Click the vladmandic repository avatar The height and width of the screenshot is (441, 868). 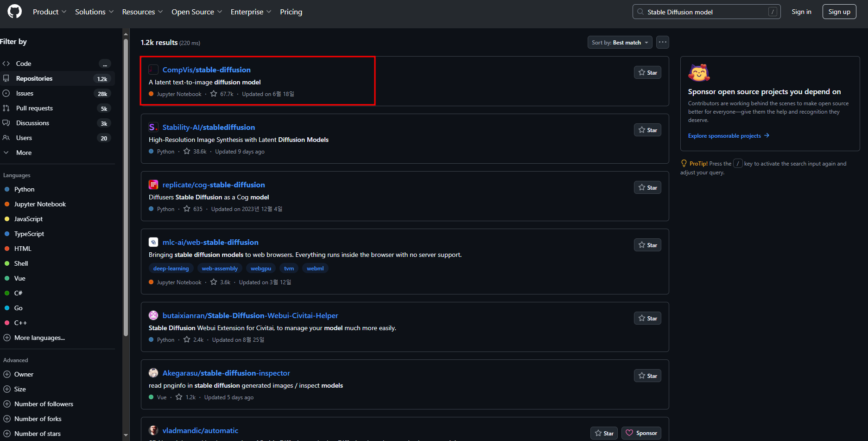[153, 430]
